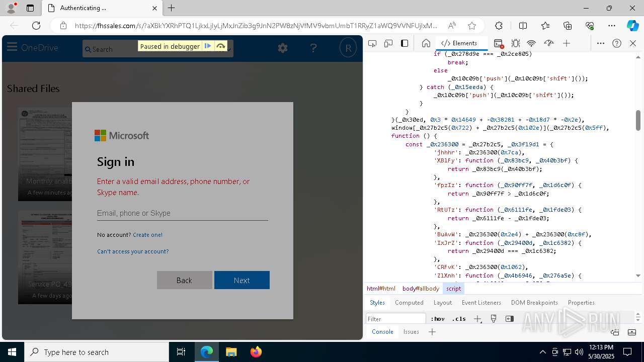Viewport: 644px width, 362px height.
Task: Select body#allbody breadcrumb in DevTools
Action: [421, 289]
